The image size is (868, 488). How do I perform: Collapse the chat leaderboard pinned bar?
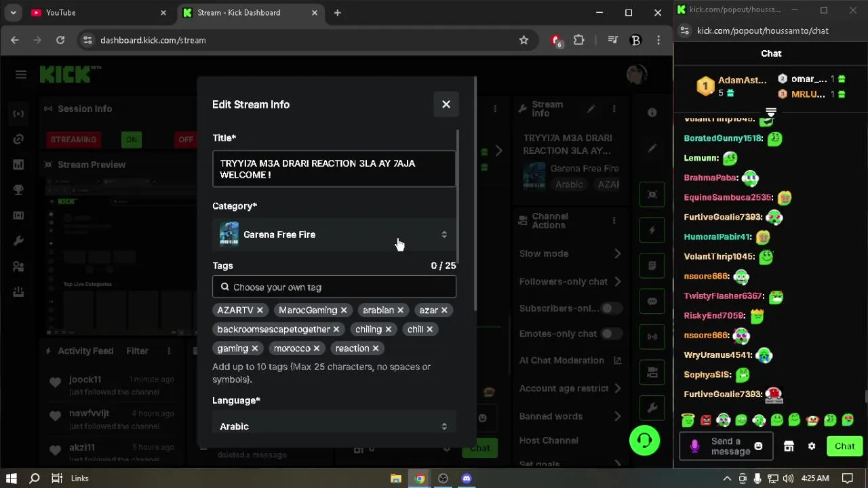point(771,112)
